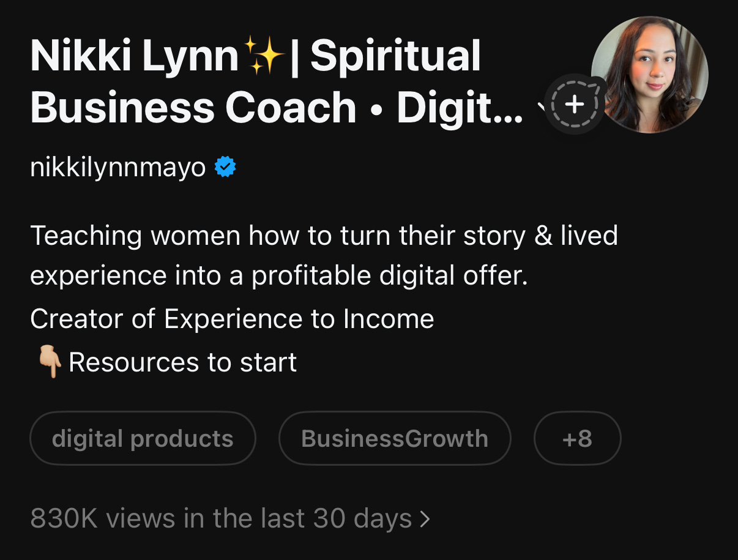The height and width of the screenshot is (560, 738).
Task: Open the arrow after 30 days views
Action: click(x=425, y=520)
